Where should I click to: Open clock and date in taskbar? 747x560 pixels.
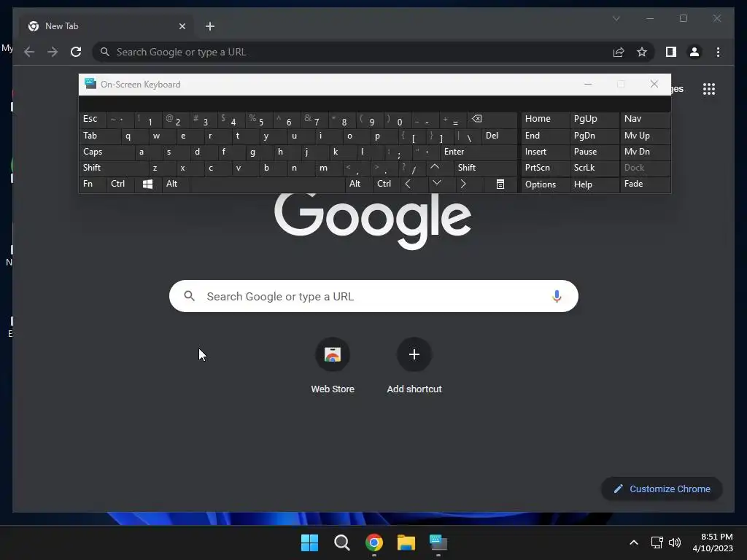coord(712,542)
